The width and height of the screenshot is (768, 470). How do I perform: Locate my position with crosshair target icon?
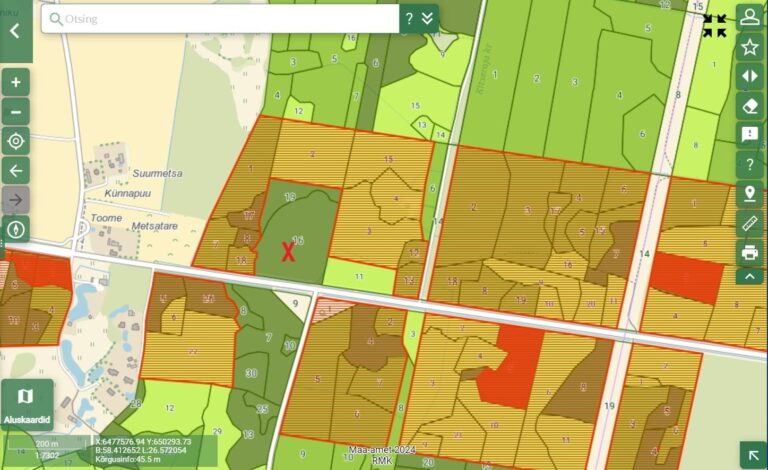click(x=15, y=140)
